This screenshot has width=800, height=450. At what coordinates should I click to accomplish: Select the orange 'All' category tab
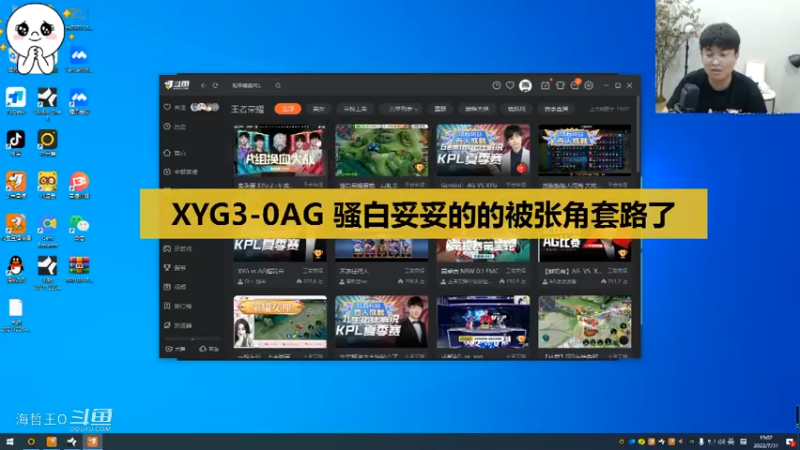point(288,109)
